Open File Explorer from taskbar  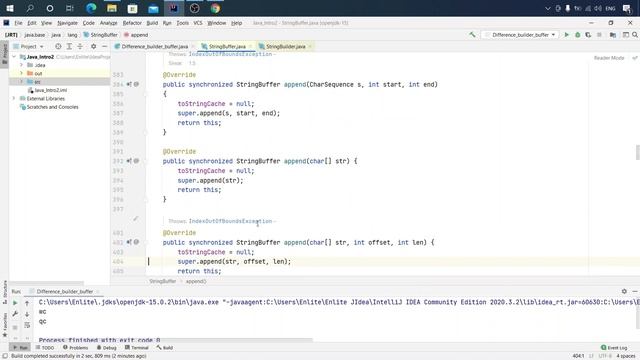111,8
